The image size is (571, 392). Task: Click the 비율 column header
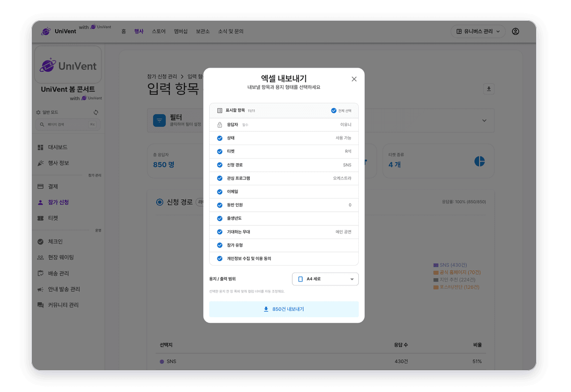point(477,345)
